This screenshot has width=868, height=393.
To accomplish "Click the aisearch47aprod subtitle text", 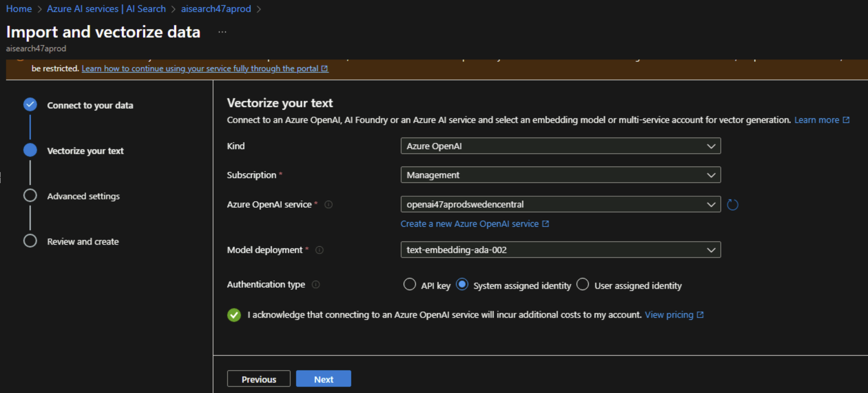I will pos(36,49).
